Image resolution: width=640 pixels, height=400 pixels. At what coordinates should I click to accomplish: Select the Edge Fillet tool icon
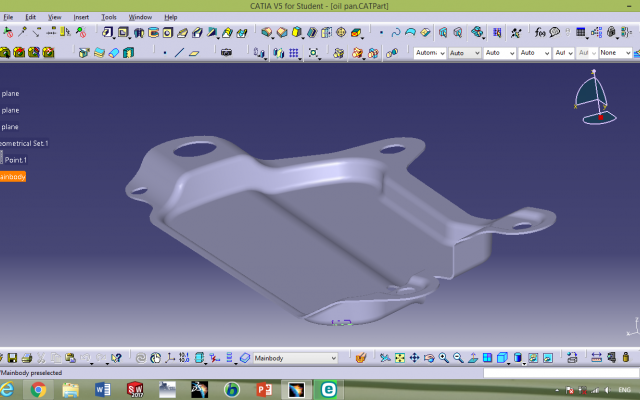266,32
